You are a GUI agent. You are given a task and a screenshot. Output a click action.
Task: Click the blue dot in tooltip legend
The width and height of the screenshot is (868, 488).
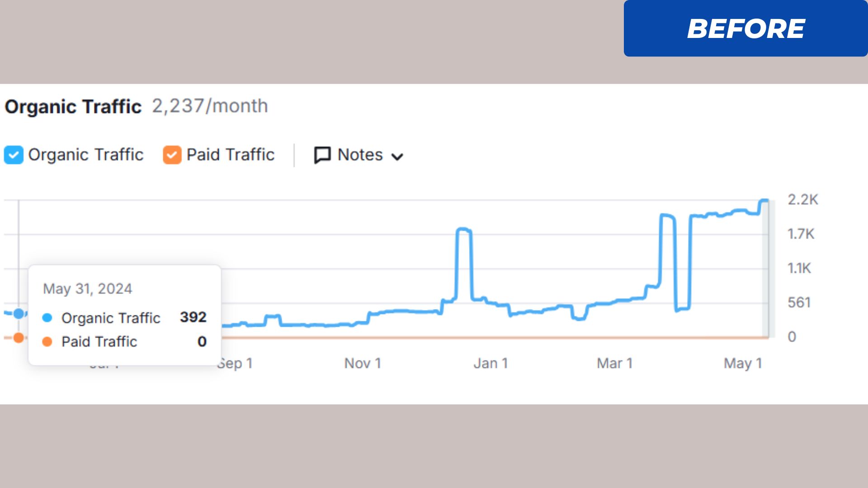pos(47,318)
